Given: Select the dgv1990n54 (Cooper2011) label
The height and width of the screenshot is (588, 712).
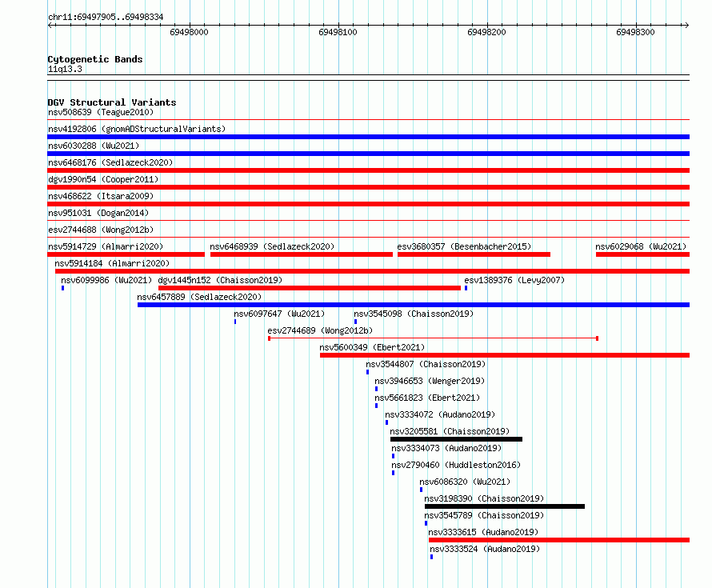Looking at the screenshot, I should point(103,179).
